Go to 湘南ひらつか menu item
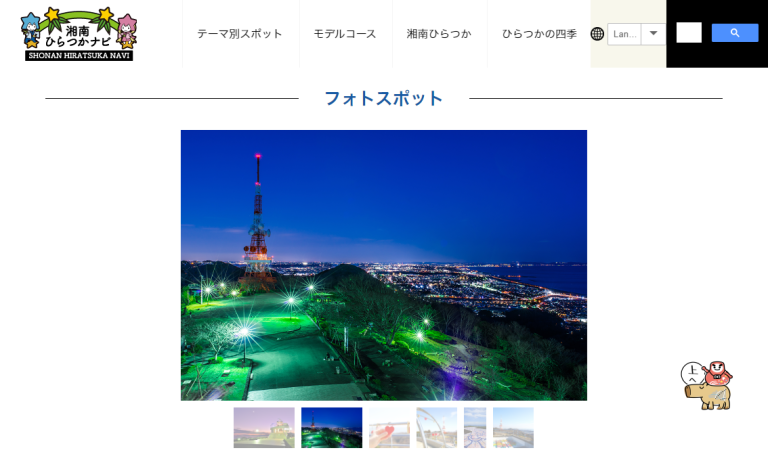The height and width of the screenshot is (465, 768). click(439, 34)
